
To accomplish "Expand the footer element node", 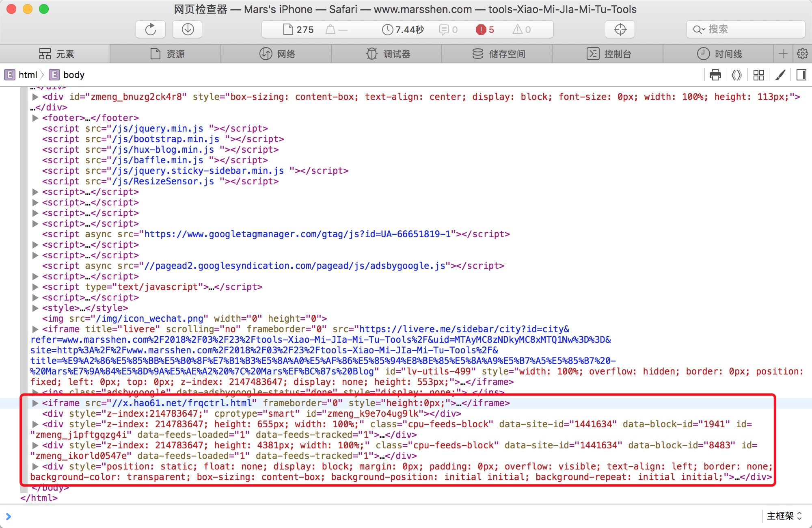I will point(35,118).
